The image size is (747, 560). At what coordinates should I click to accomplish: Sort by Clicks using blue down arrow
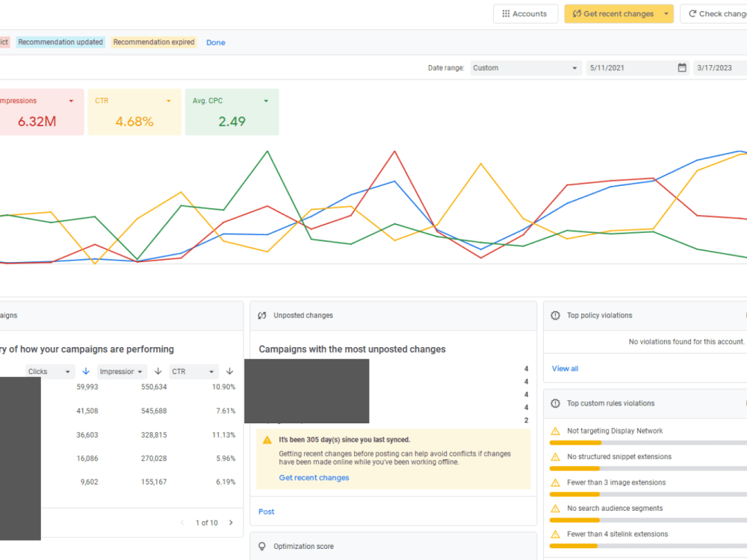[x=86, y=371]
